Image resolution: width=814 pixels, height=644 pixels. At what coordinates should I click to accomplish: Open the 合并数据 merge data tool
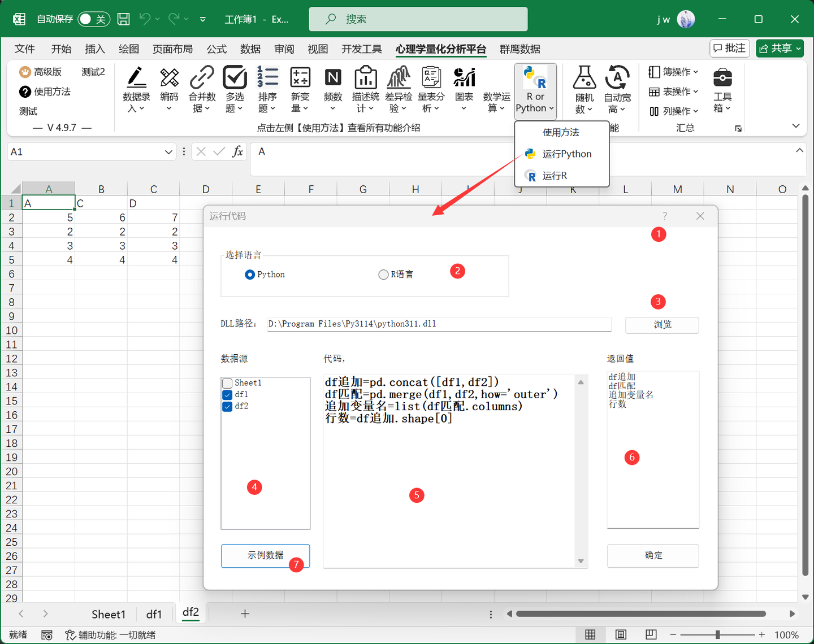[x=202, y=90]
